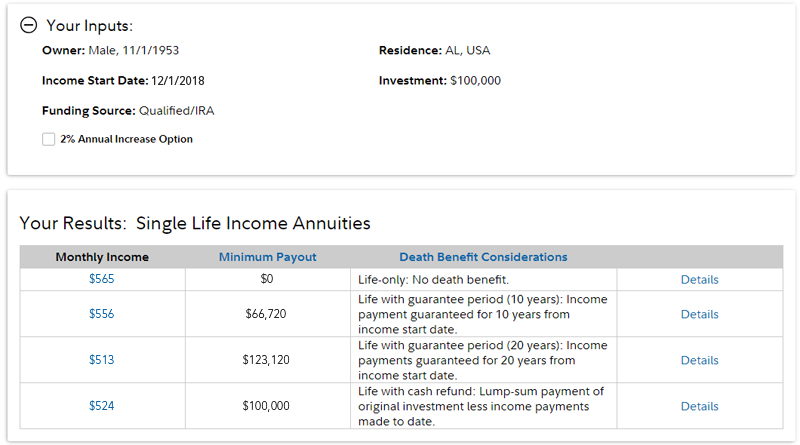Click the Your Inputs heading text
The width and height of the screenshot is (800, 445).
click(89, 26)
